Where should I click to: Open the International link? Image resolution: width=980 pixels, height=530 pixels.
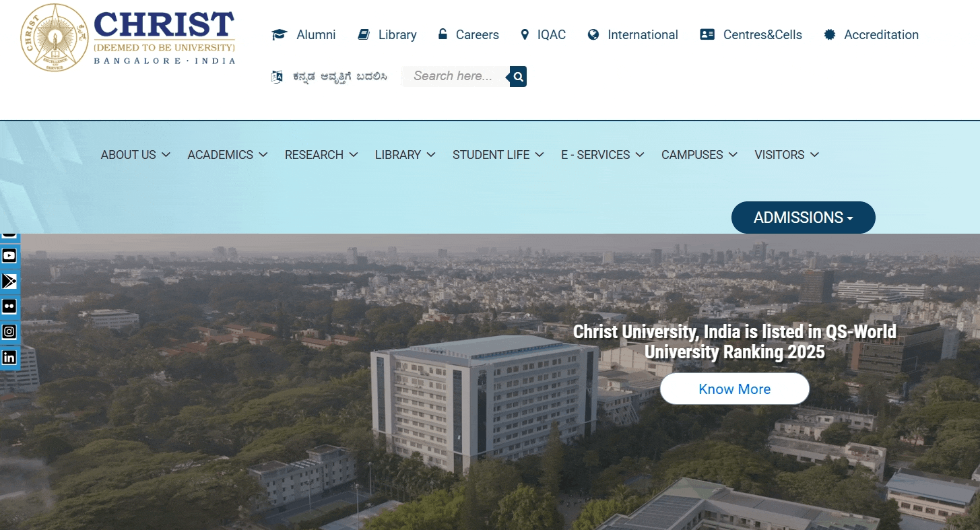point(643,34)
